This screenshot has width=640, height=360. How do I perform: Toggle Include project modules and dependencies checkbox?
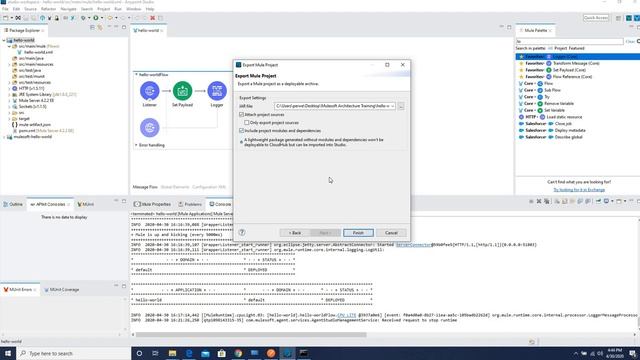click(x=241, y=131)
